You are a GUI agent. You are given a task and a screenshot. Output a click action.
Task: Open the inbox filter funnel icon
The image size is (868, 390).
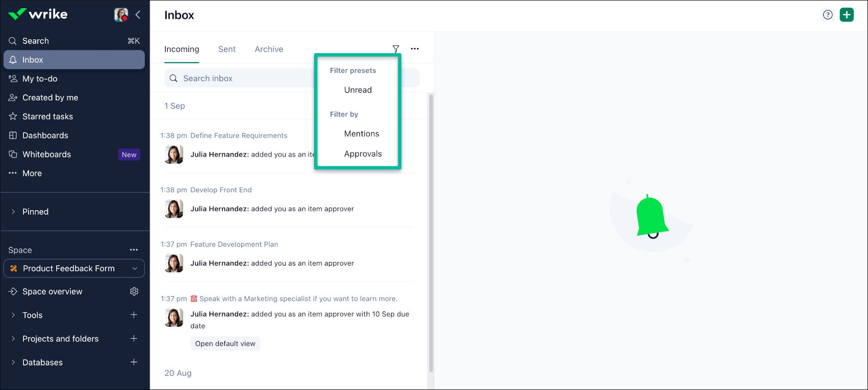tap(396, 49)
